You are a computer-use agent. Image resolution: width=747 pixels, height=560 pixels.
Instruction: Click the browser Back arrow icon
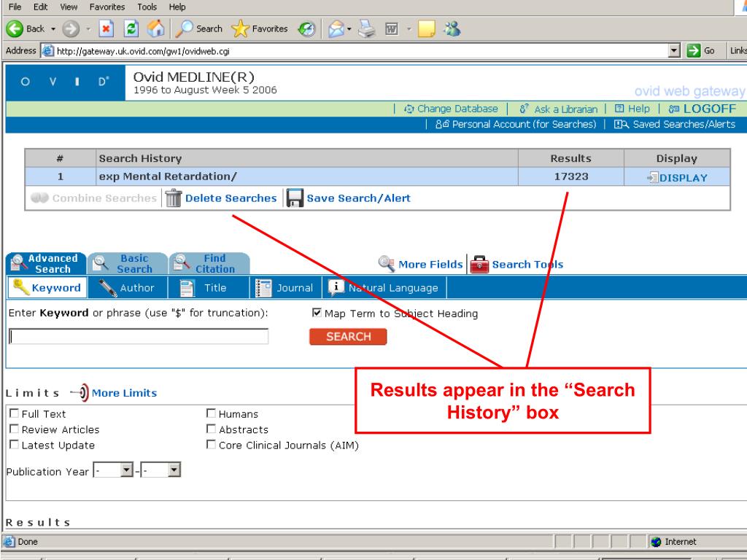[15, 29]
